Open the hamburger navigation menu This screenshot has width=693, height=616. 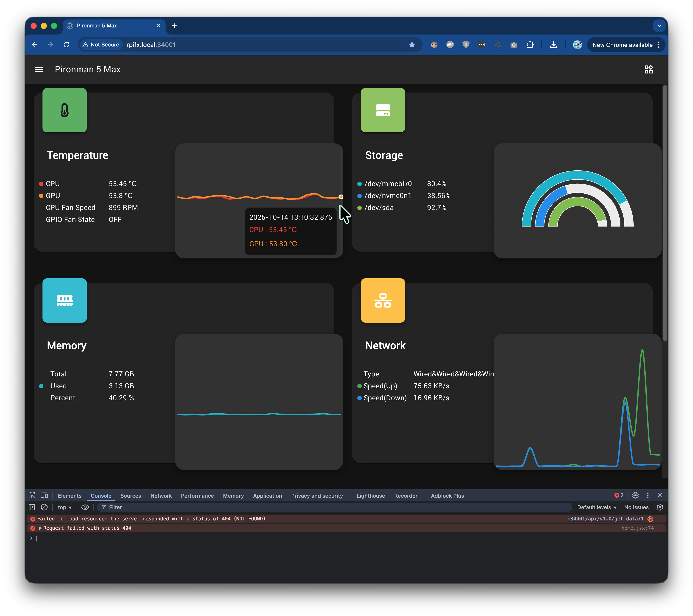pos(39,69)
